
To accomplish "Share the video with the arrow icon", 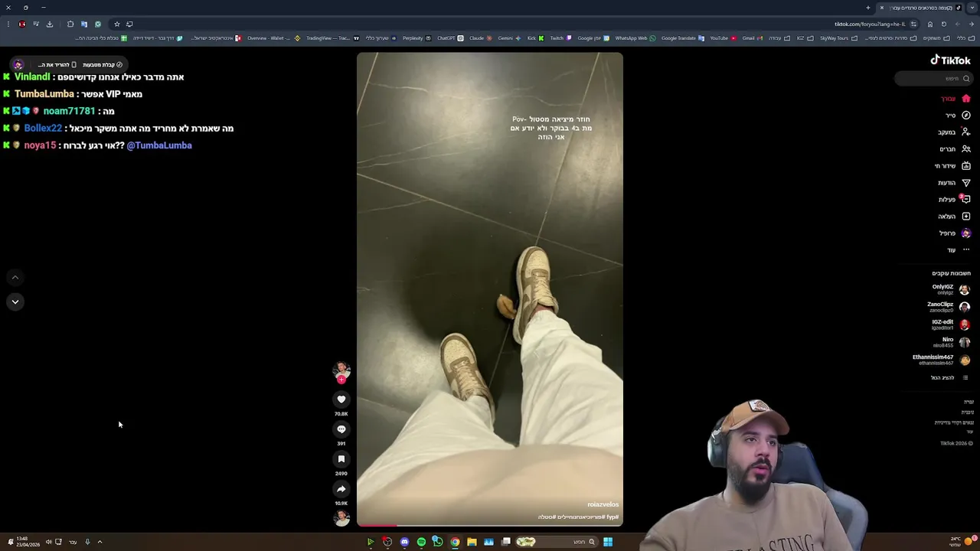I will [x=341, y=489].
